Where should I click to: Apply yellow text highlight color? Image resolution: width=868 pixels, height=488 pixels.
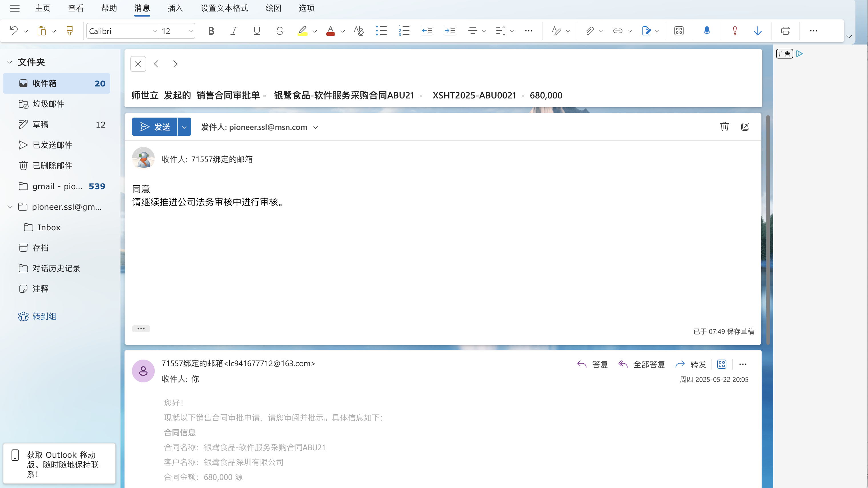[x=303, y=31]
